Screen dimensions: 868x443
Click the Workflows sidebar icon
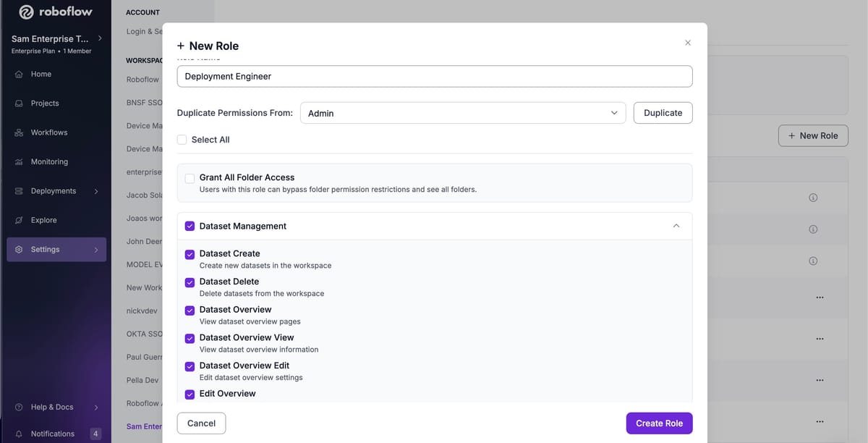pos(20,132)
